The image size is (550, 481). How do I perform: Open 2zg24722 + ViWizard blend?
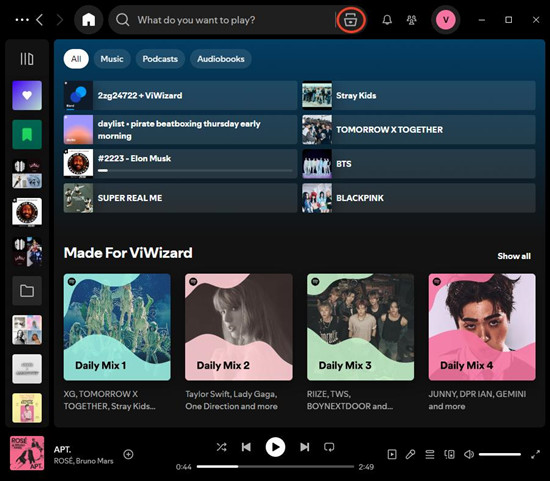[180, 95]
